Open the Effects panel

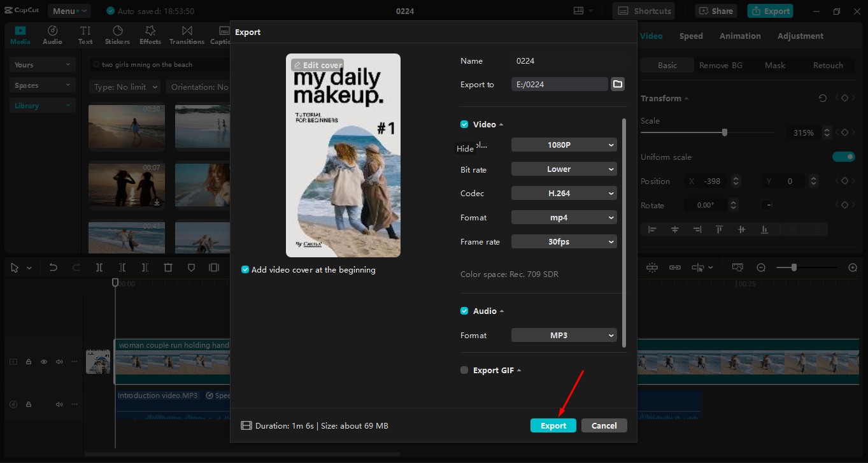point(150,35)
